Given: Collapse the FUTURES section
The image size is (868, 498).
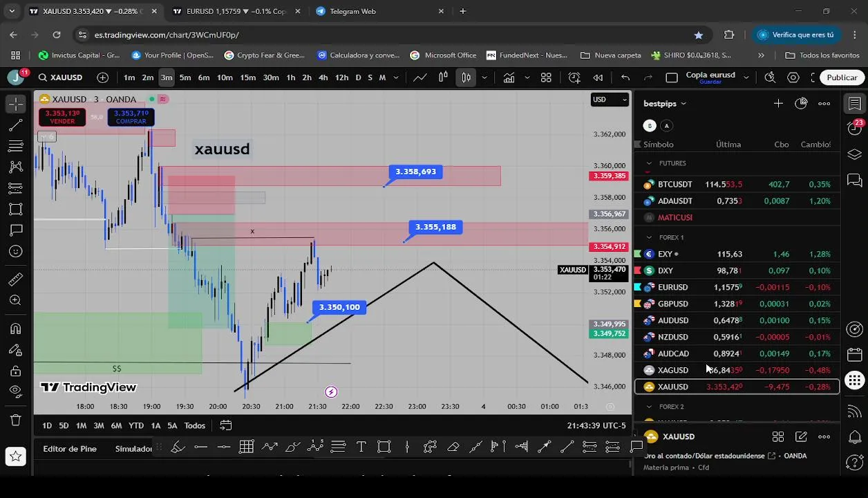Looking at the screenshot, I should click(648, 163).
